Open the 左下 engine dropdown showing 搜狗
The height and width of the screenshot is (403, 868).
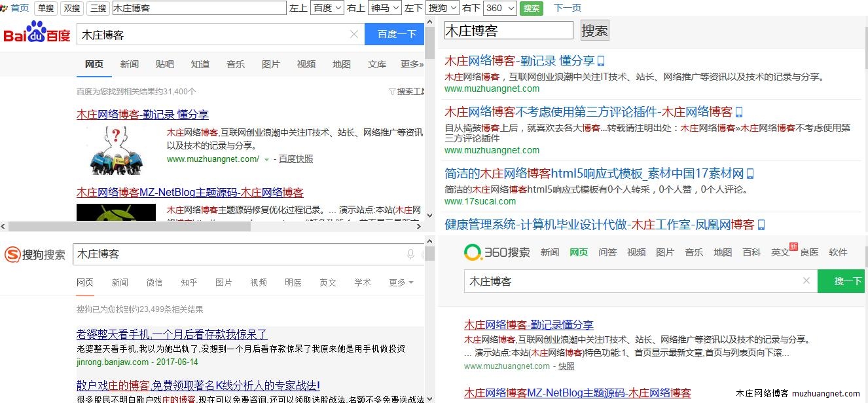click(443, 8)
